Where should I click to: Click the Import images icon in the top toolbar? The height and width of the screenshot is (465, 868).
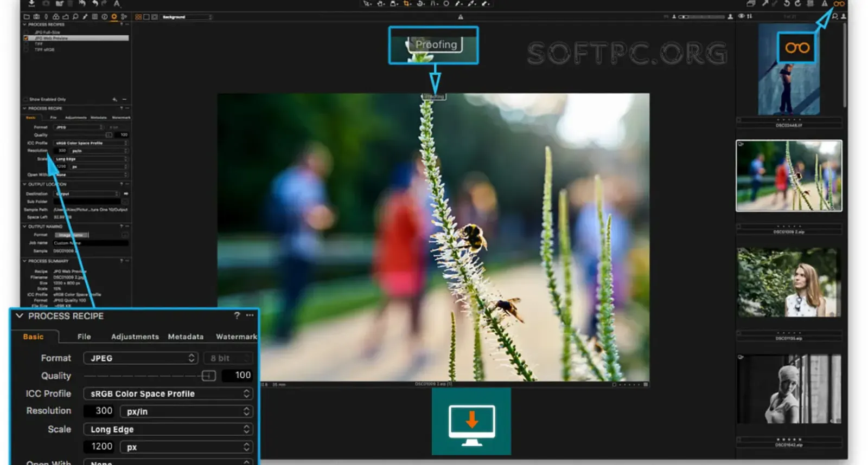click(31, 3)
